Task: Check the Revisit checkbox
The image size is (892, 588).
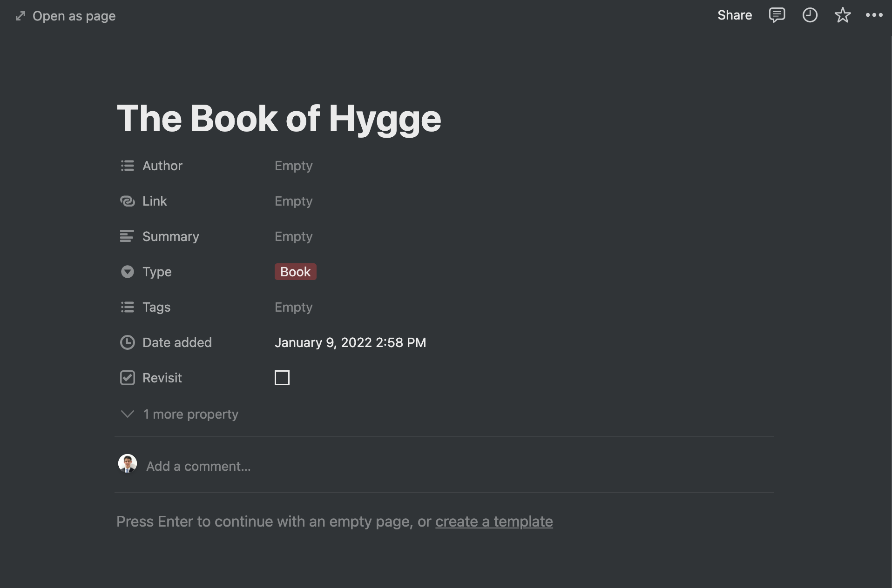Action: (x=282, y=378)
